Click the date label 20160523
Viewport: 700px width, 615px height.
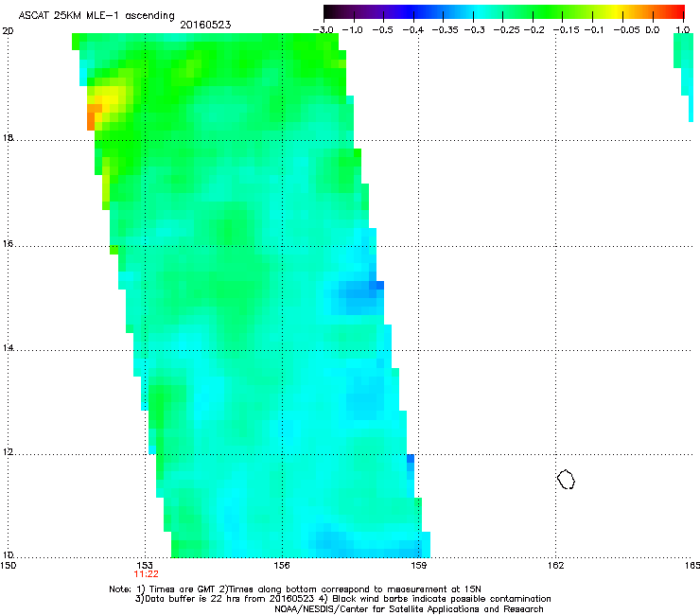point(205,25)
